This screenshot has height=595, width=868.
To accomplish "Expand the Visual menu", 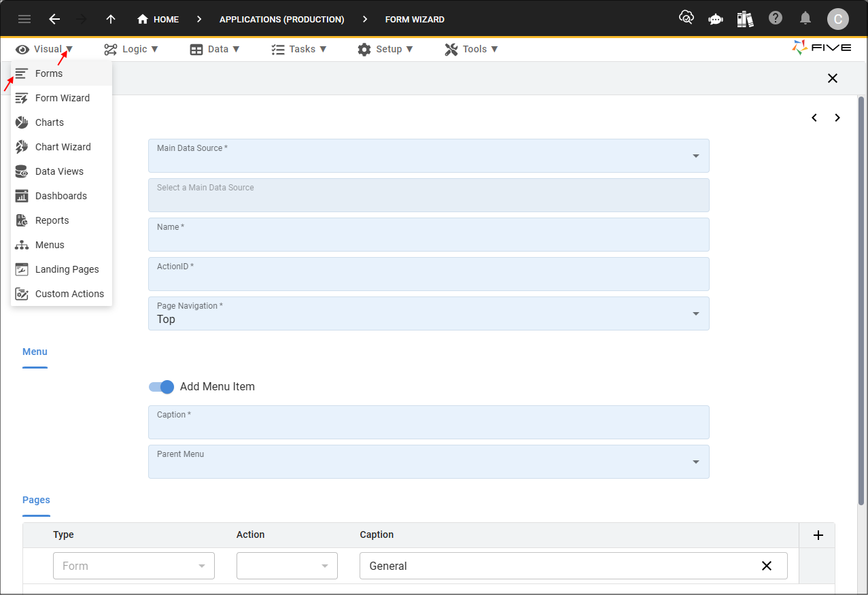I will click(x=44, y=49).
